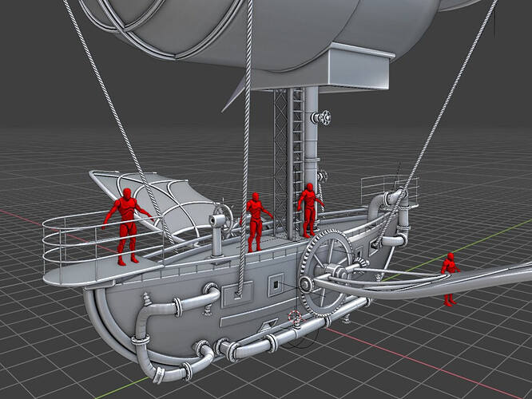Image resolution: width=532 pixels, height=399 pixels.
Task: Select the small square window on the hull
Action: tap(276, 284)
